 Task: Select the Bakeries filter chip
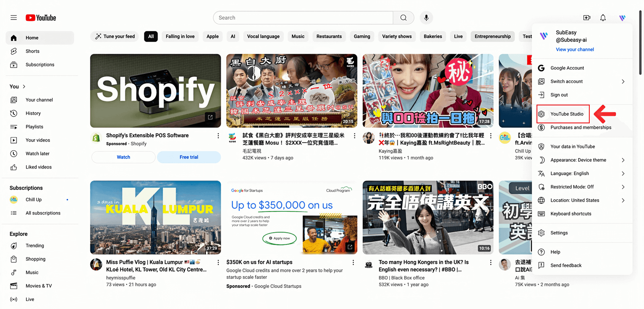coord(433,36)
